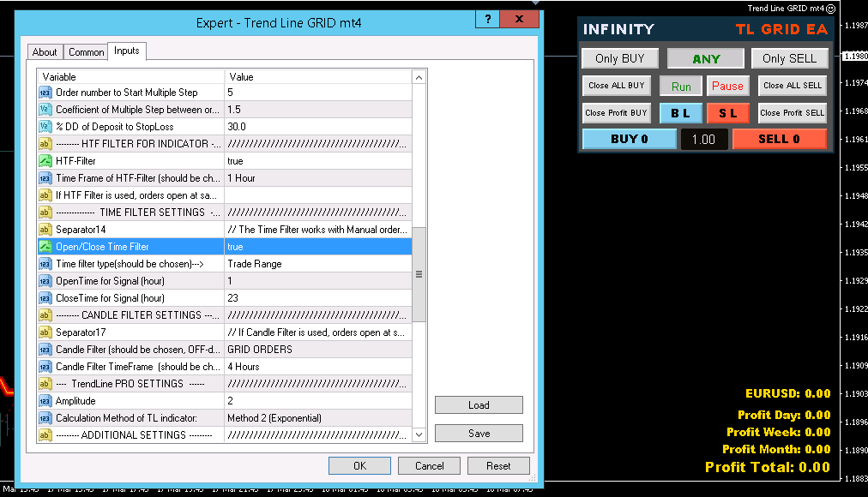868x497 pixels.
Task: Click the icon beside % DD of Deposit to StopLoss
Action: point(45,127)
